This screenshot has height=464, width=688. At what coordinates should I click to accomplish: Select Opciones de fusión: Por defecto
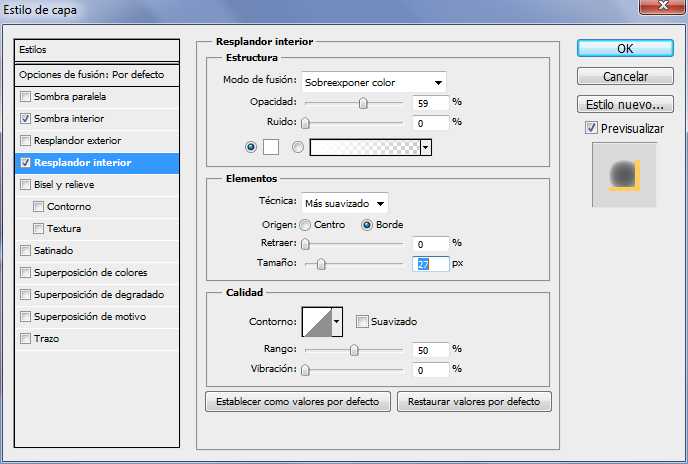(97, 75)
